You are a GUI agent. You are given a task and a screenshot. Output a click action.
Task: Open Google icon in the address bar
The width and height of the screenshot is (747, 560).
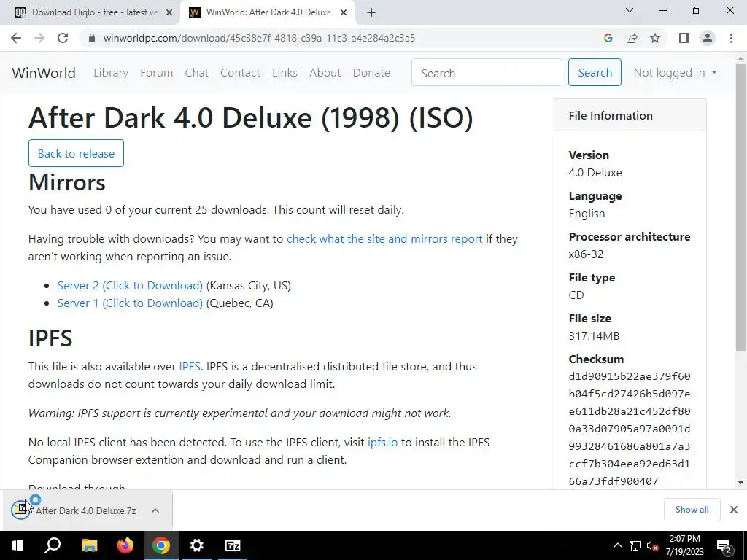click(x=608, y=38)
